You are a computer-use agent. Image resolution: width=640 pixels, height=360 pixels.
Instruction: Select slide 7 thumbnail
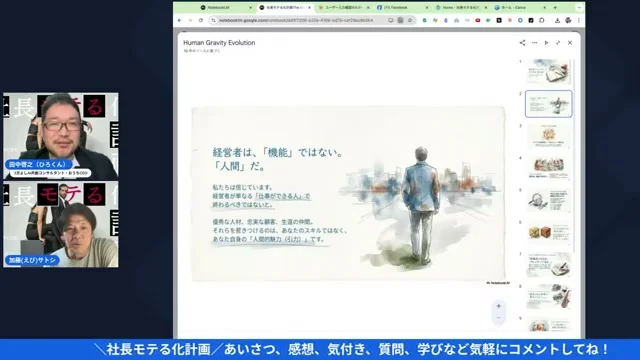click(x=549, y=264)
